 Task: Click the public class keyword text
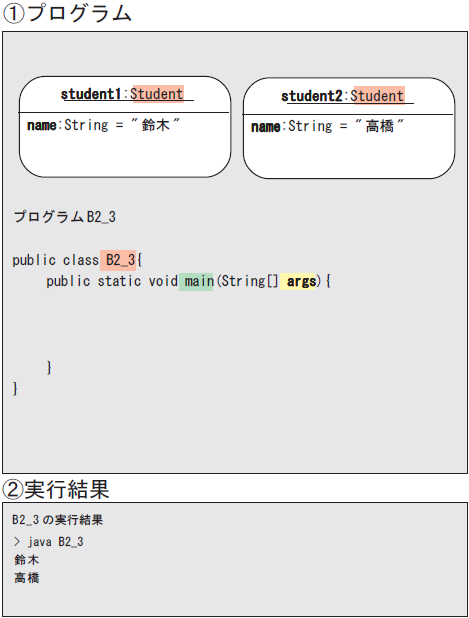(56, 260)
